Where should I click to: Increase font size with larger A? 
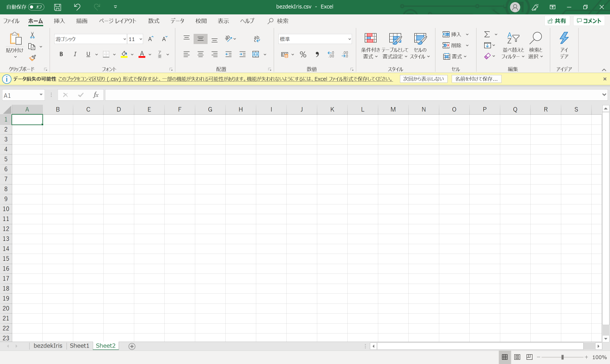coord(151,39)
